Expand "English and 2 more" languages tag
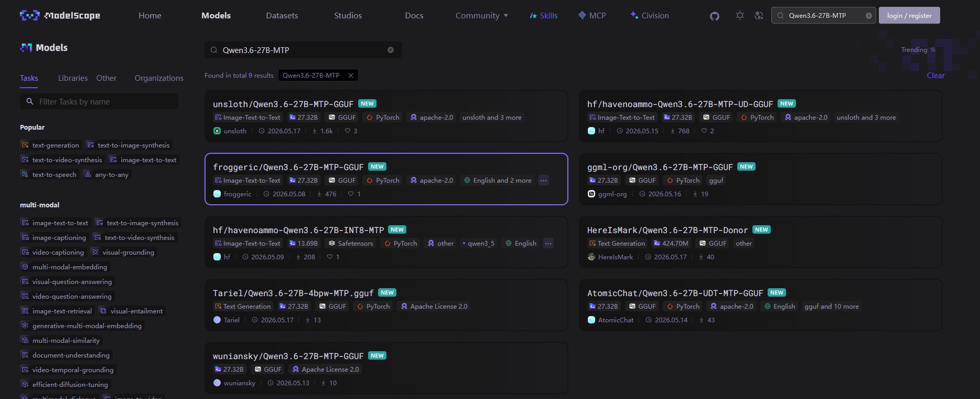The image size is (980, 399). (497, 181)
